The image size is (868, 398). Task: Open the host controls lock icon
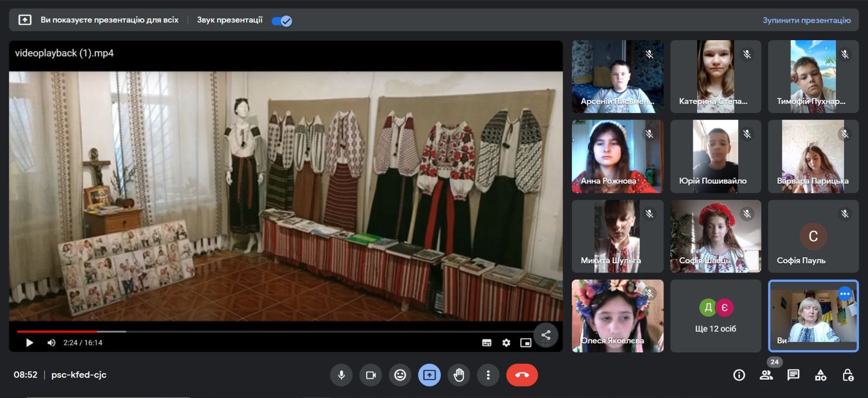click(847, 375)
